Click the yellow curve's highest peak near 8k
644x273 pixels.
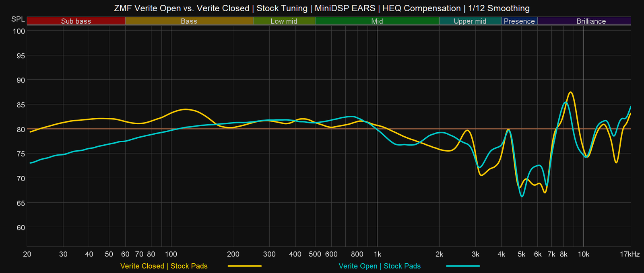570,92
